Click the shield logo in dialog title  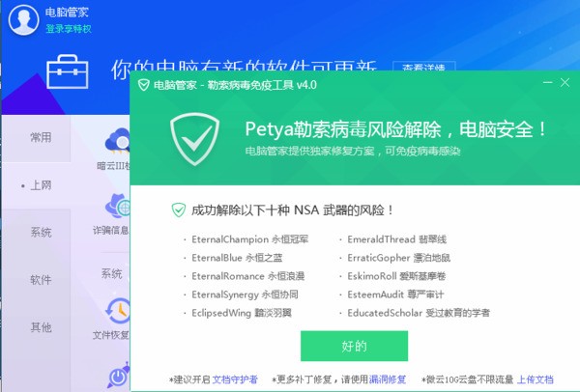143,85
